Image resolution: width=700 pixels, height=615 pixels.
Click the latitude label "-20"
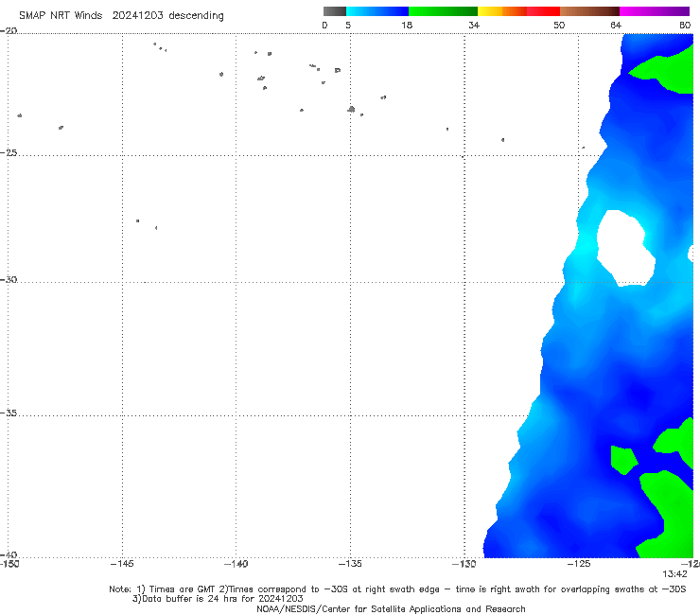(9, 30)
